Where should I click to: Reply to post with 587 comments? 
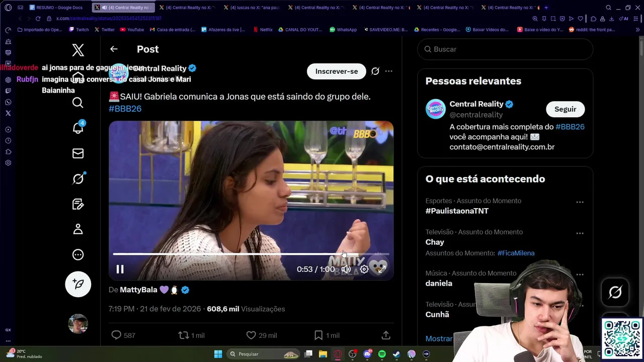point(123,335)
